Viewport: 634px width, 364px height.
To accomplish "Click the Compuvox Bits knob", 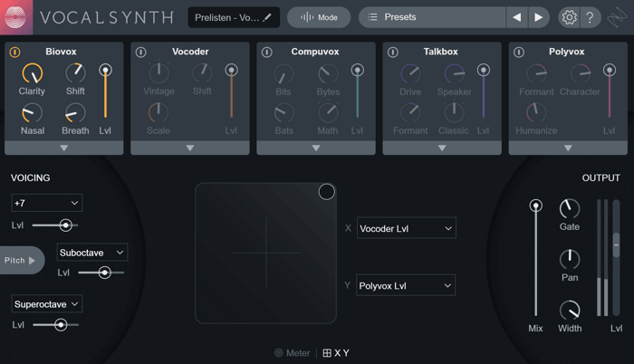I will coord(283,74).
